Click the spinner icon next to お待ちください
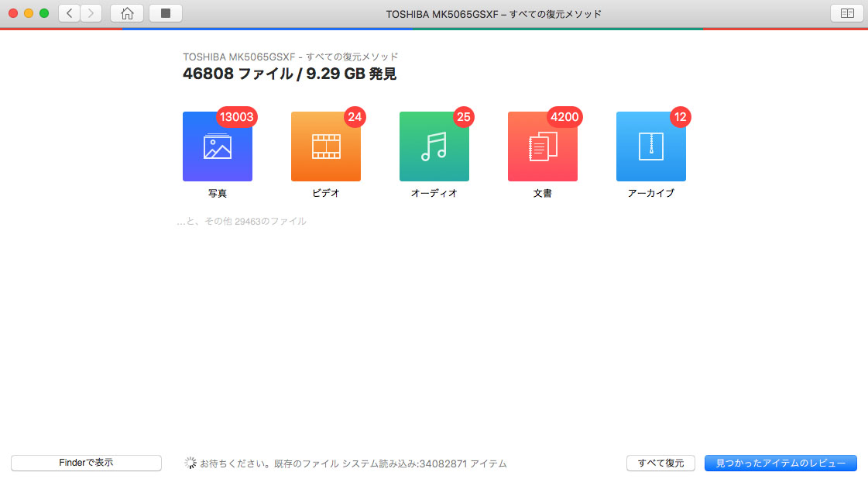The image size is (868, 479). point(190,463)
